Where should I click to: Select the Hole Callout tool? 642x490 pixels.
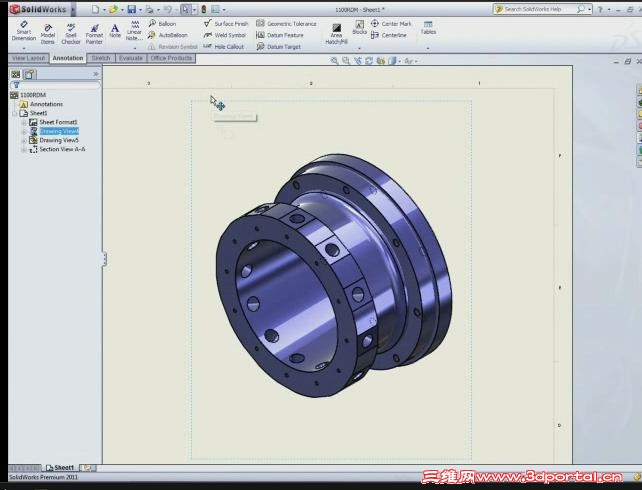pyautogui.click(x=224, y=47)
